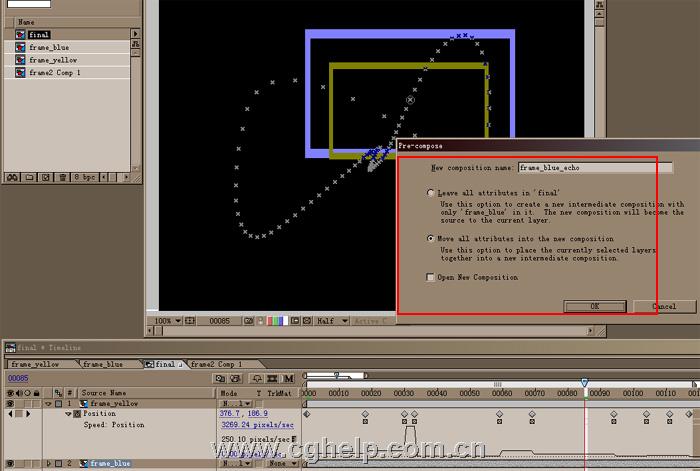
Task: Click the Source Name column header
Action: [x=104, y=393]
